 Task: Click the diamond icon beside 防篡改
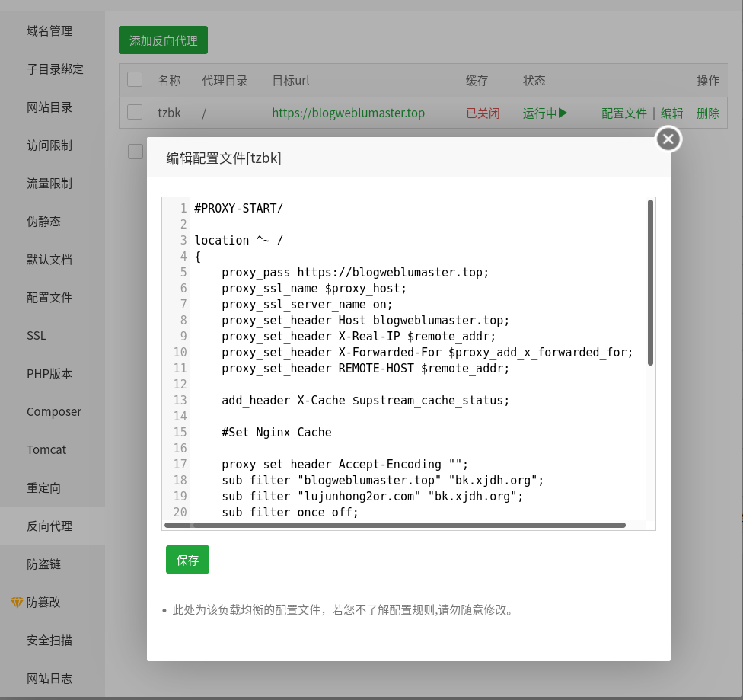[x=17, y=603]
